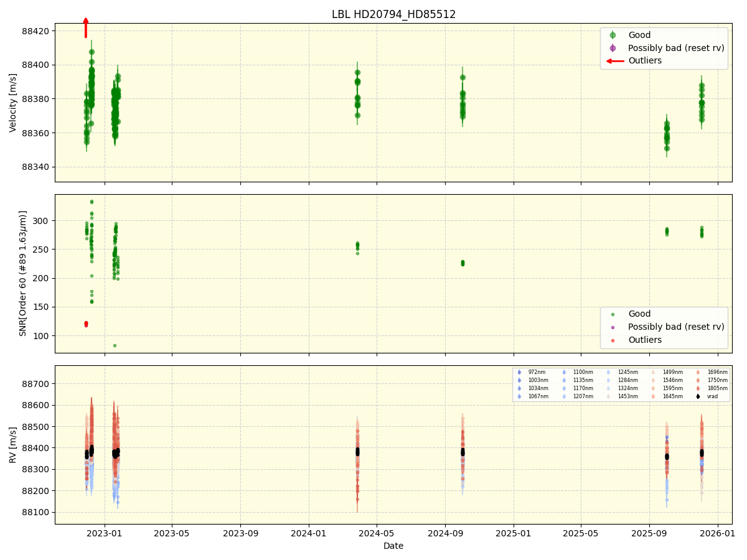747x560 pixels.
Task: Click the 1245nm legend entry
Action: [622, 372]
